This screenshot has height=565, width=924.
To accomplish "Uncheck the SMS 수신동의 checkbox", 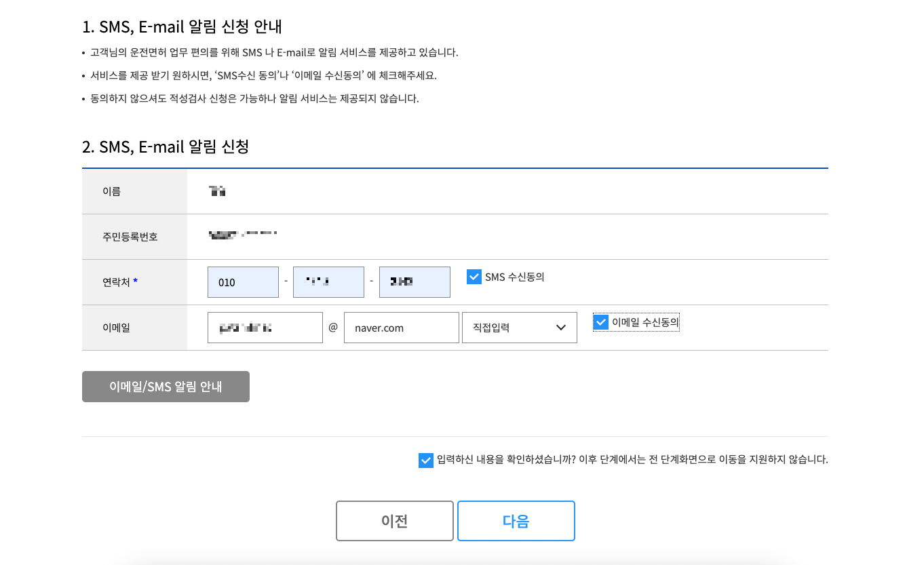I will coord(473,276).
